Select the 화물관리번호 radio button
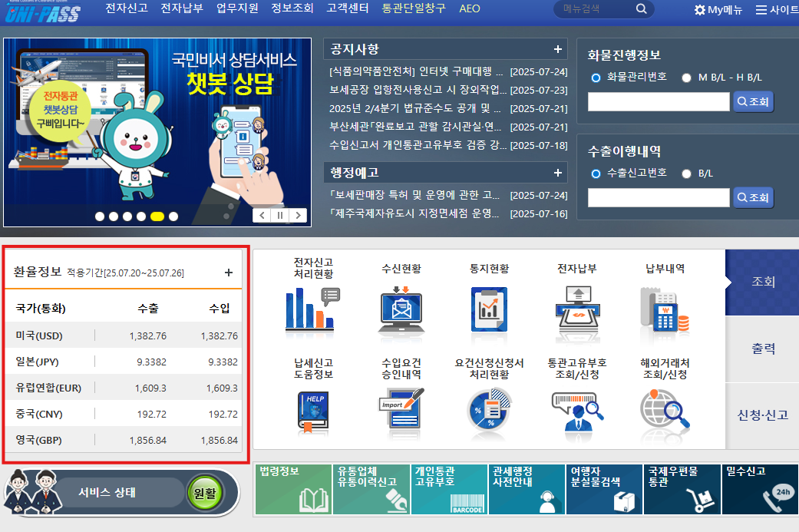The height and width of the screenshot is (532, 799). (x=596, y=78)
